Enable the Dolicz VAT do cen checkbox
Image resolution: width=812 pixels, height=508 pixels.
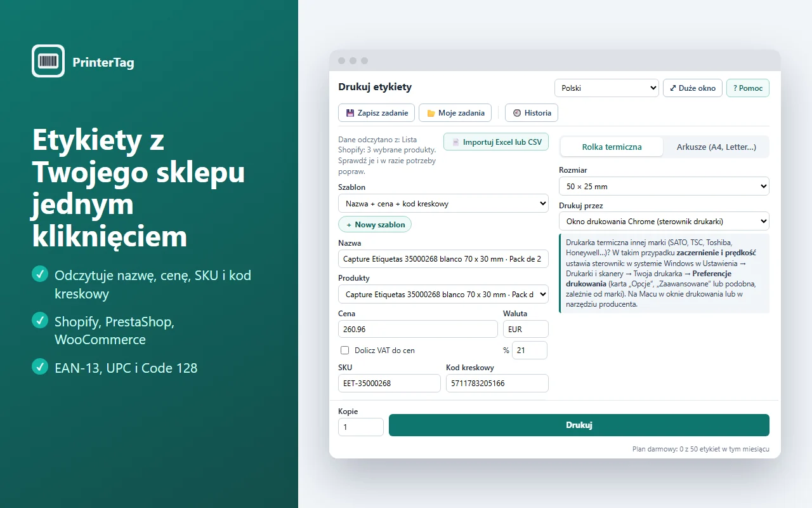point(345,350)
